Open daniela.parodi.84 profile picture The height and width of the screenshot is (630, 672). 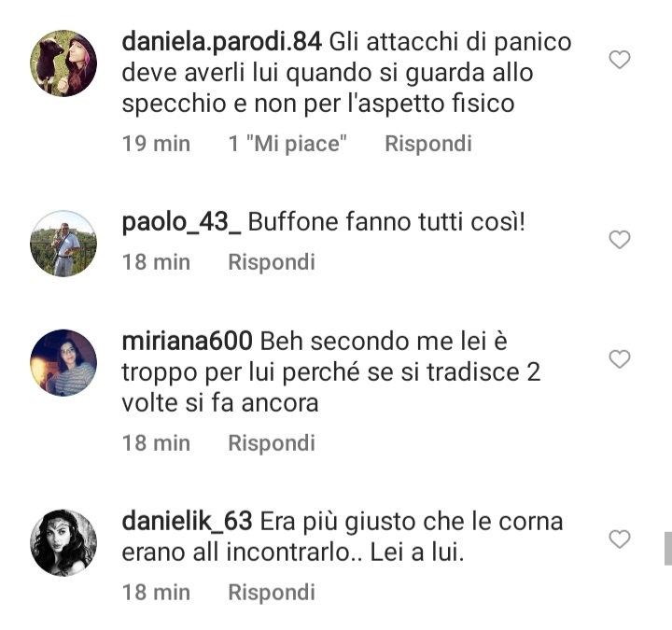tap(63, 63)
